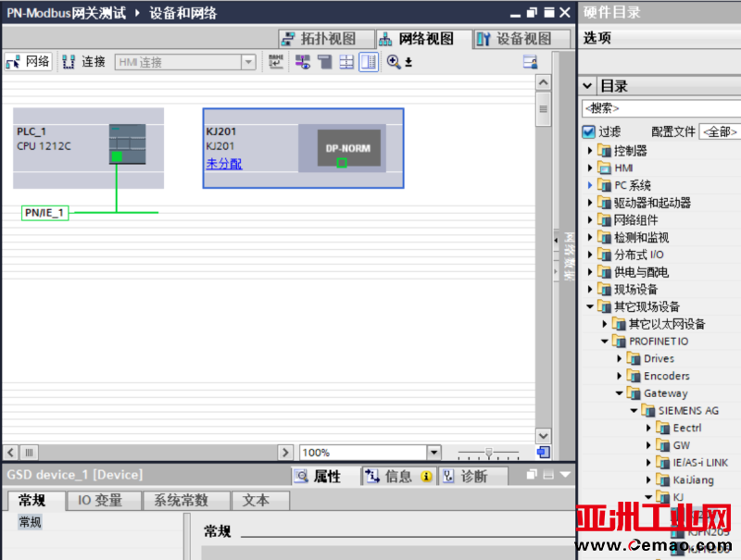This screenshot has width=741, height=560.
Task: Open the 配置文件 全部 profile dropdown
Action: coord(720,131)
